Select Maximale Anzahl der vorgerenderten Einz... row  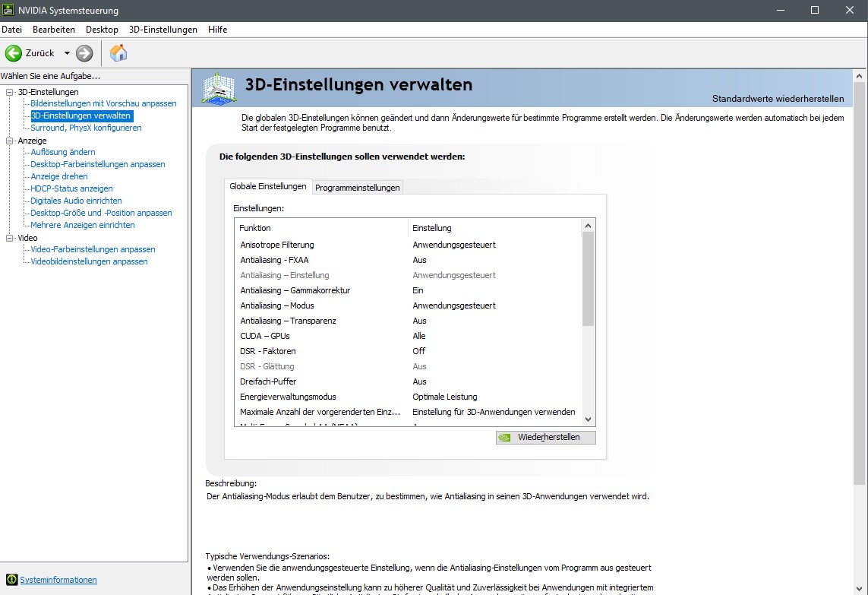(408, 412)
